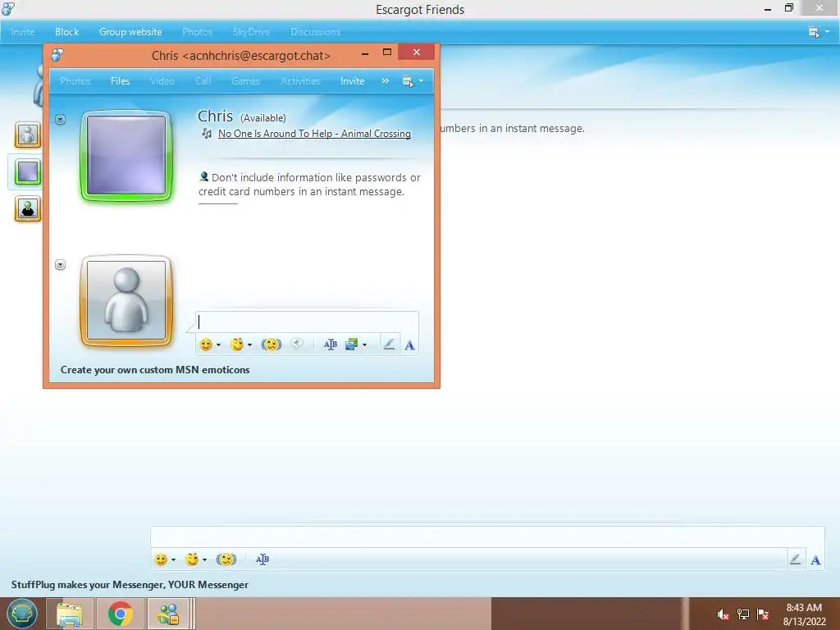The width and height of the screenshot is (840, 630).
Task: Open Group website in Escargot Friends toolbar
Action: pos(130,32)
